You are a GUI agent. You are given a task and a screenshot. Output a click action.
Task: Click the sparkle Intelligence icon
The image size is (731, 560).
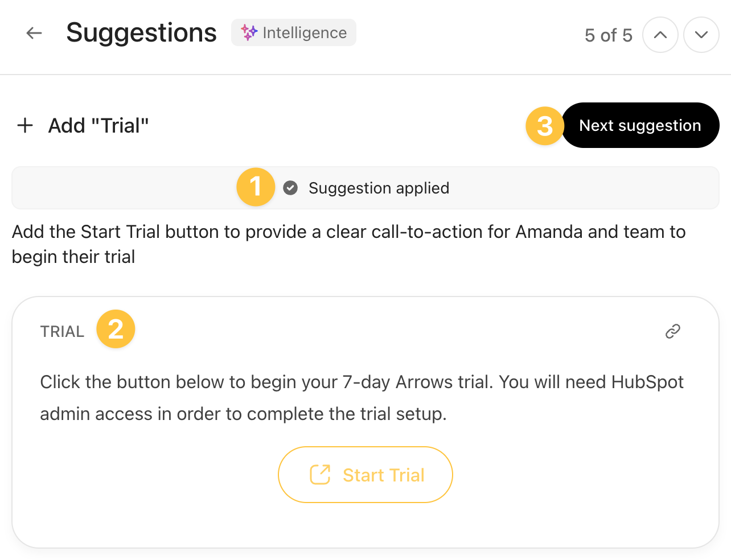249,32
